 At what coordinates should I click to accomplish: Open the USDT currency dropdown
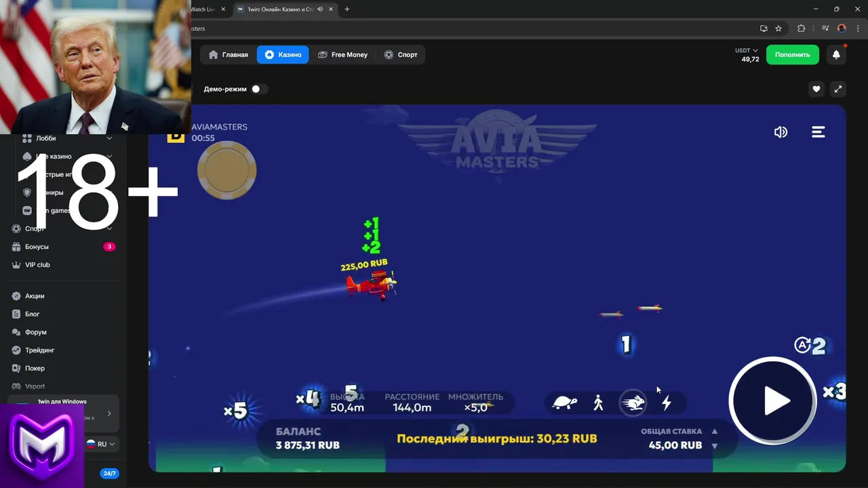pos(747,51)
